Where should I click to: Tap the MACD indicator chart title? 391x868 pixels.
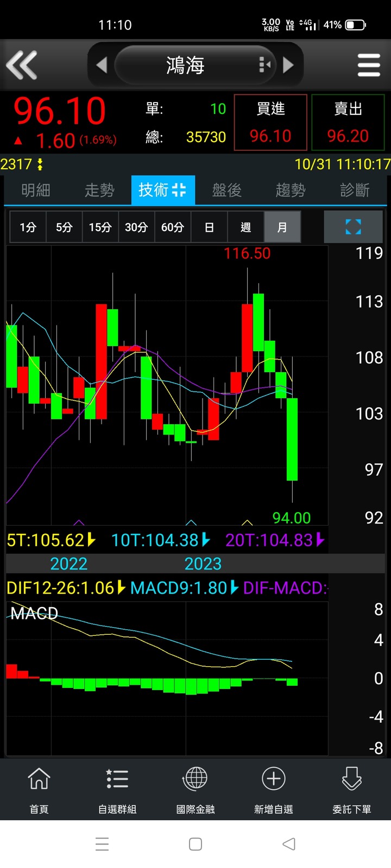coord(34,613)
